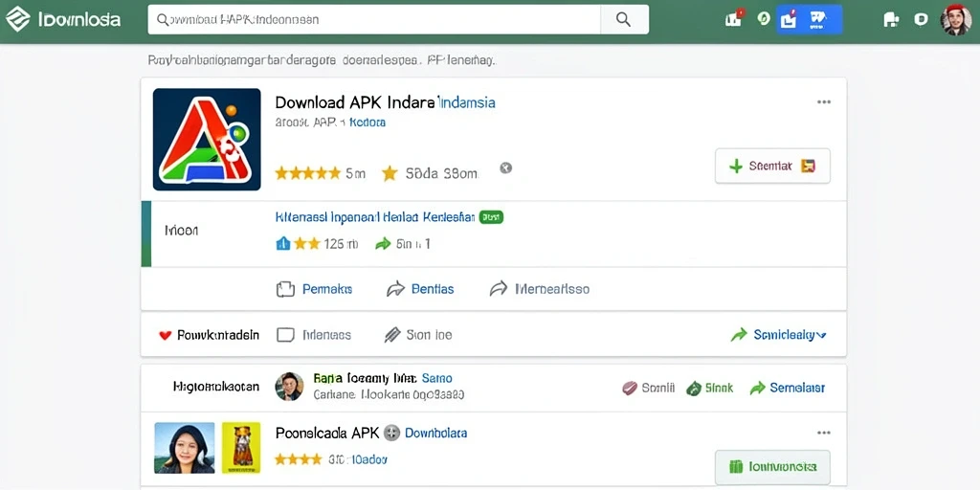Screen dimensions: 980x490
Task: Click the red heart icon beside Pouwkıntadsln
Action: point(165,336)
